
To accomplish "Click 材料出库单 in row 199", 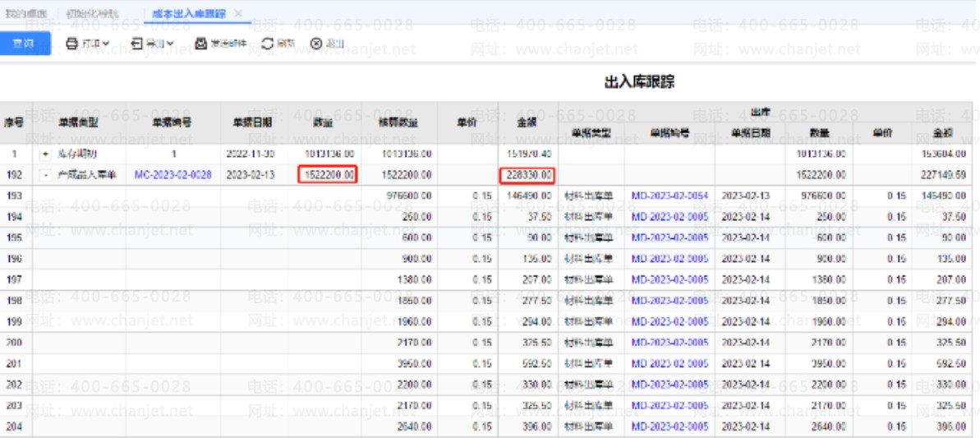I will 588,322.
